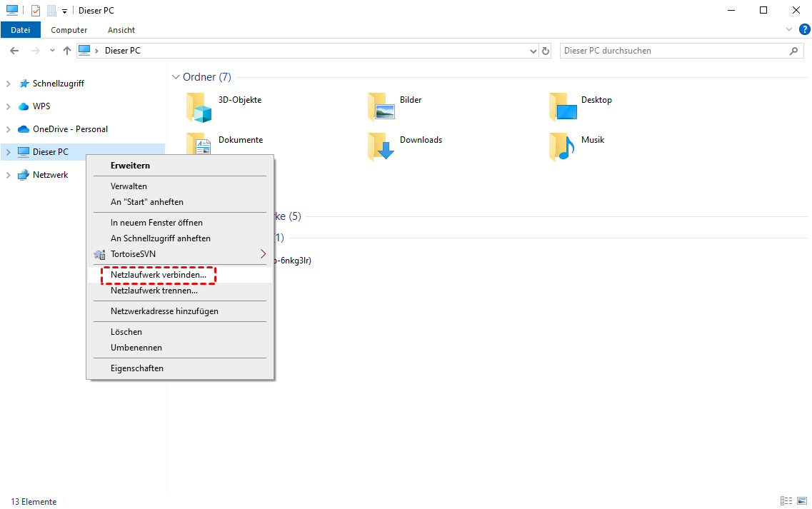812x509 pixels.
Task: Click the 13 Elemente status text
Action: (34, 502)
